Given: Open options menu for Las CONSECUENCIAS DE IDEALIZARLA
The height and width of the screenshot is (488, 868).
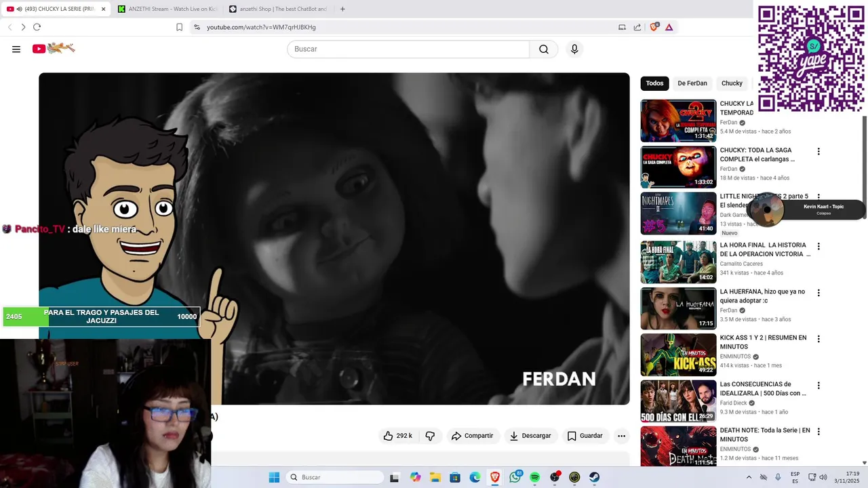Looking at the screenshot, I should pyautogui.click(x=818, y=386).
